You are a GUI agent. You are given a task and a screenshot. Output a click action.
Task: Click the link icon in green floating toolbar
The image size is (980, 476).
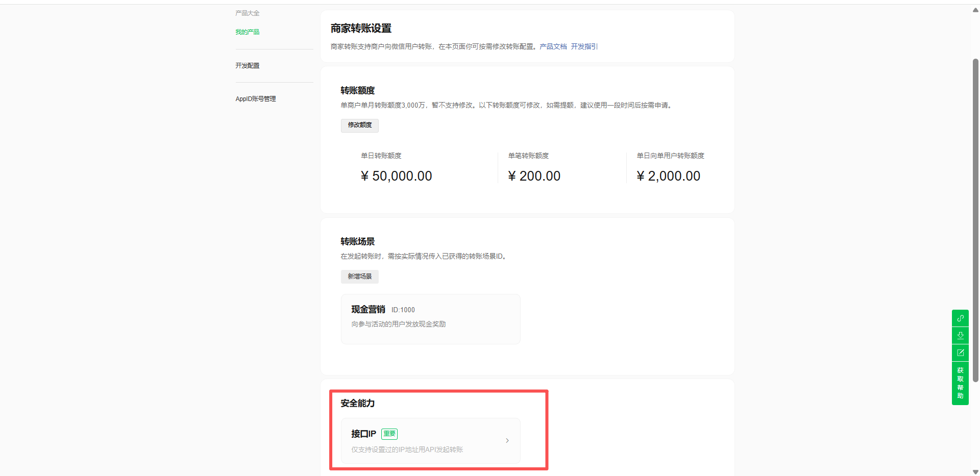(x=960, y=318)
